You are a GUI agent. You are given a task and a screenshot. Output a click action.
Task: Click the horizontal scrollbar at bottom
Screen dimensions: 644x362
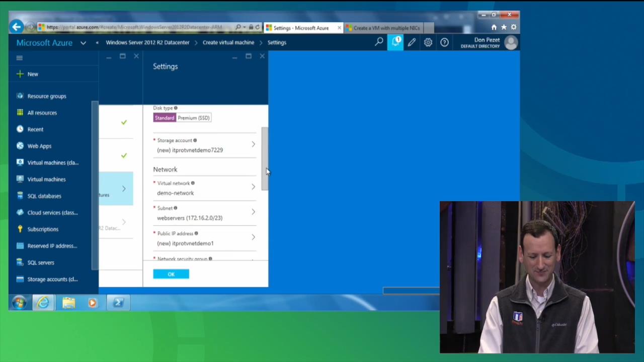pos(411,291)
